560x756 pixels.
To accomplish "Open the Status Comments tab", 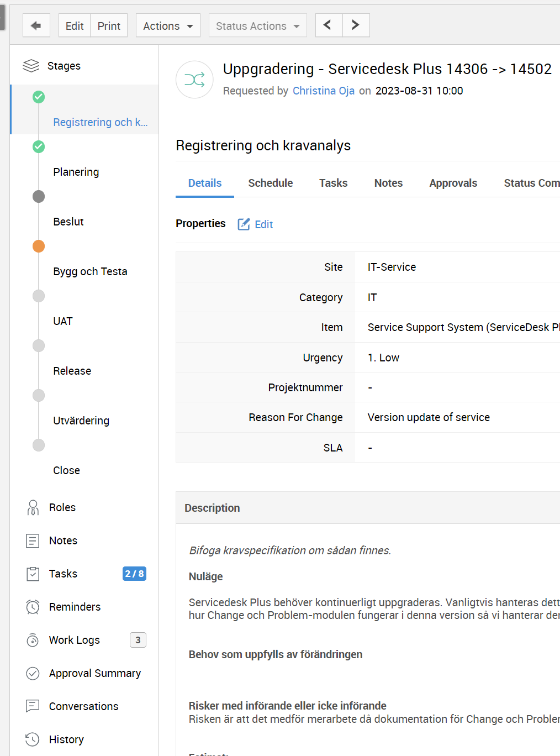I will coord(531,183).
